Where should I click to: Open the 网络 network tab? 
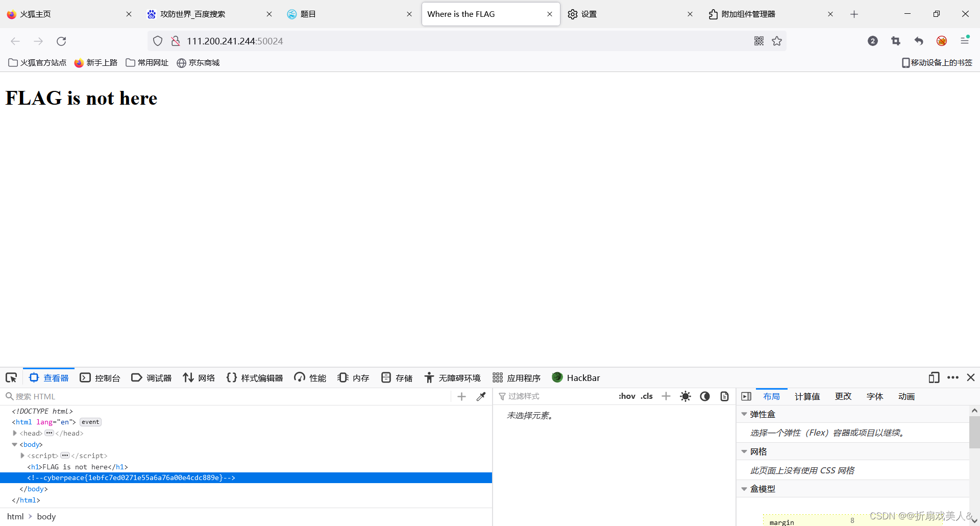199,378
